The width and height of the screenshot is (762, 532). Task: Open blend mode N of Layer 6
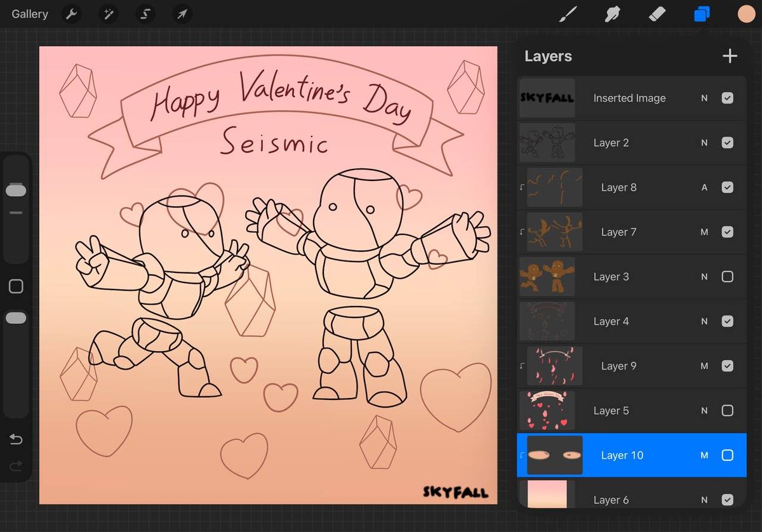704,500
